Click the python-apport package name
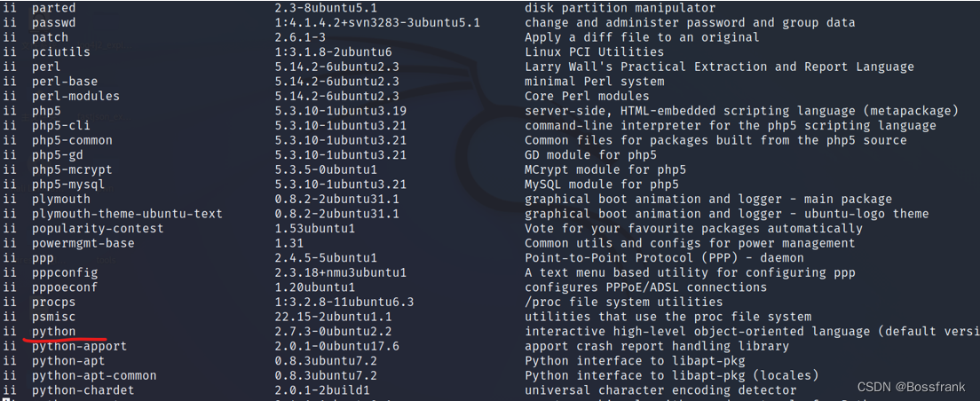980x401 pixels. pos(79,346)
